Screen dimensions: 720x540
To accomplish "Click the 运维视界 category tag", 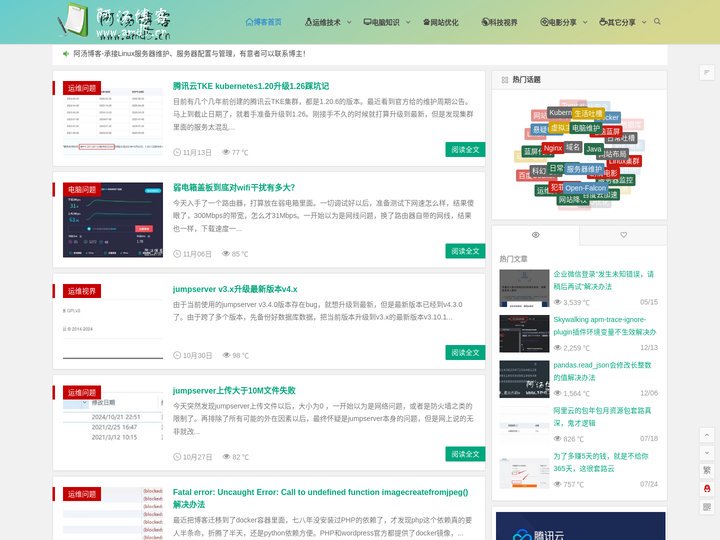I will coord(82,291).
